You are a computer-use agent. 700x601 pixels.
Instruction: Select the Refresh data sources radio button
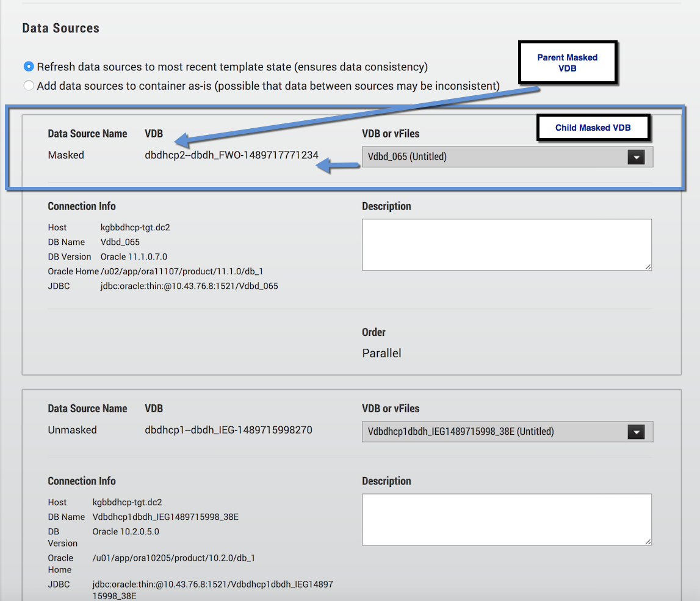(29, 67)
